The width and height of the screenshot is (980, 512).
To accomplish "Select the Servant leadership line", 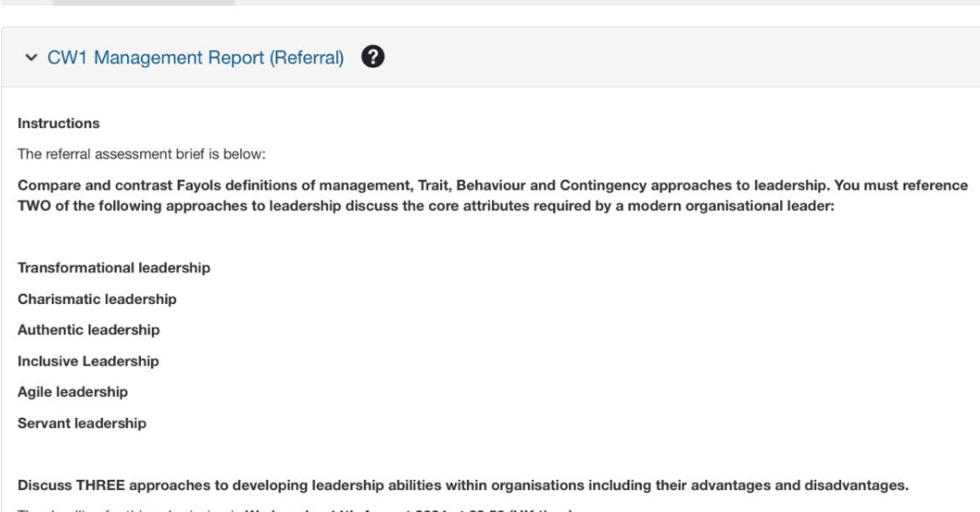I will coord(82,424).
